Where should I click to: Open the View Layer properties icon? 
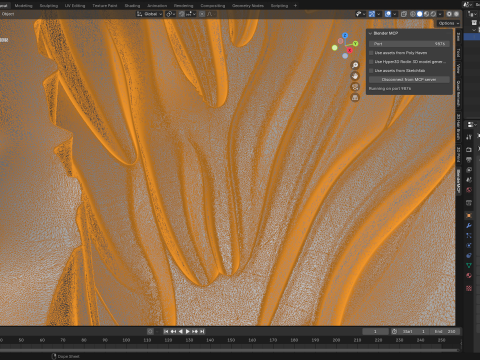pos(469,170)
